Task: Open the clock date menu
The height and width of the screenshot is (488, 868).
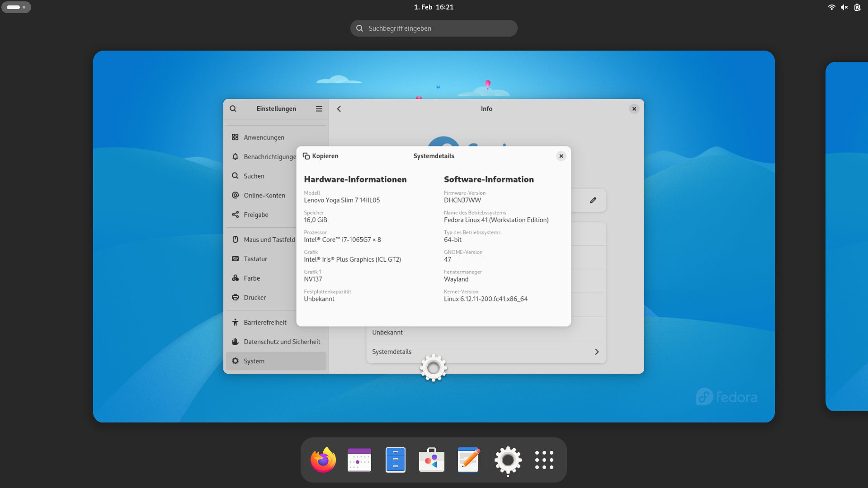Action: pyautogui.click(x=434, y=7)
